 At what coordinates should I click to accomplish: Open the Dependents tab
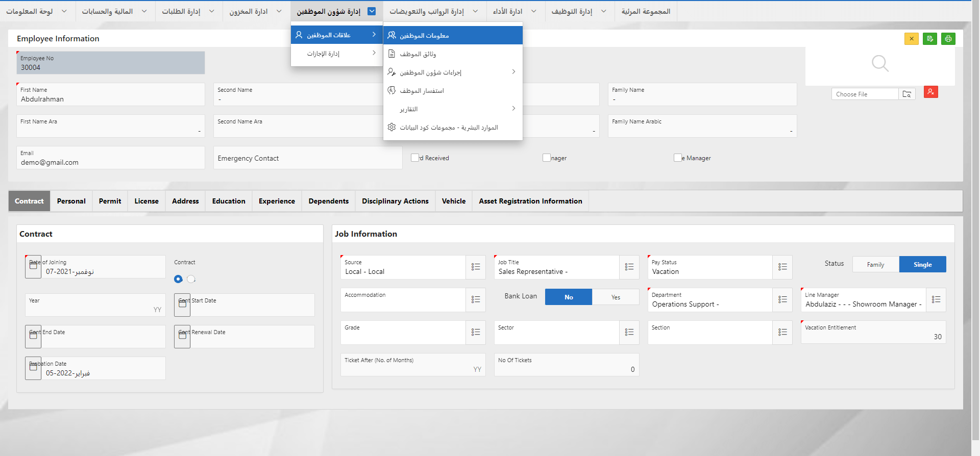328,201
